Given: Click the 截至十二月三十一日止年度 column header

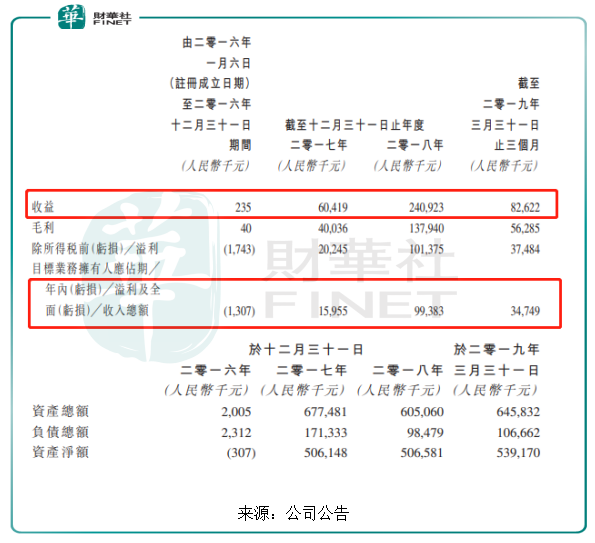Looking at the screenshot, I should coord(354,125).
